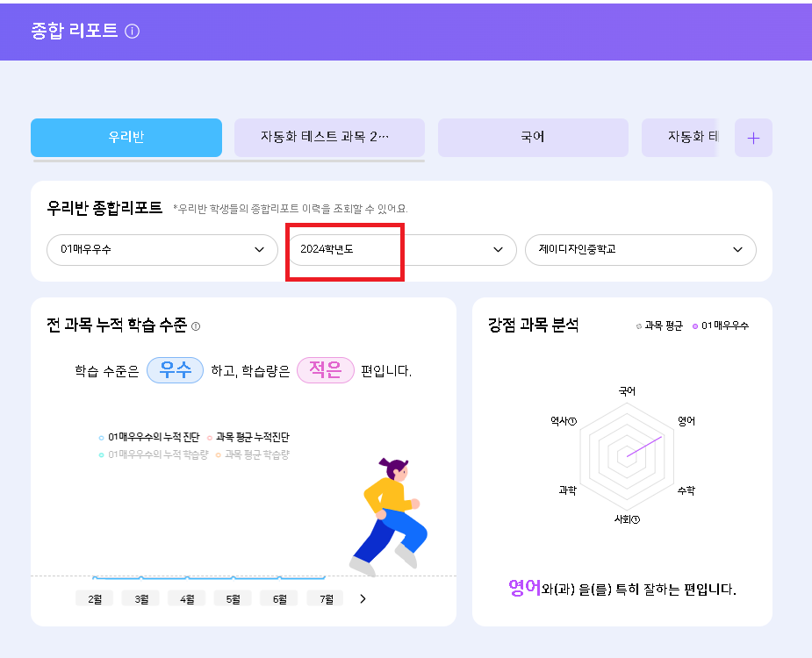Click the 영어 axis label on radar chart
Image resolution: width=812 pixels, height=658 pixels.
(x=686, y=421)
